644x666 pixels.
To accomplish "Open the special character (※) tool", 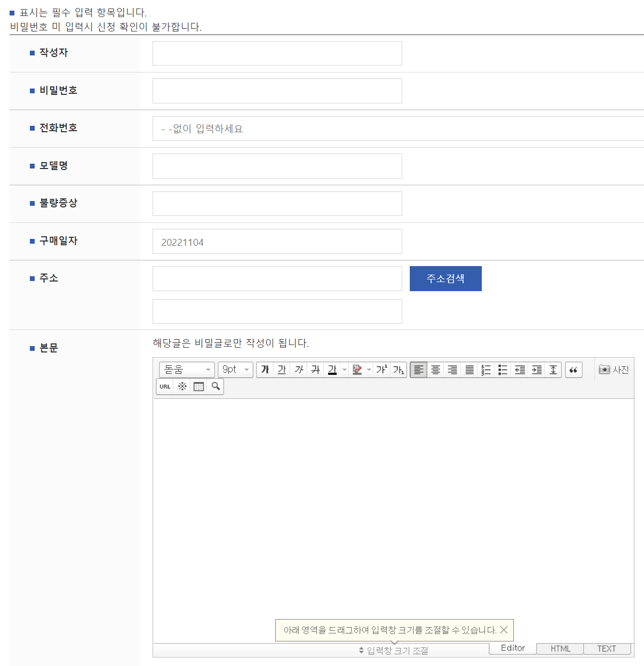I will click(x=182, y=386).
